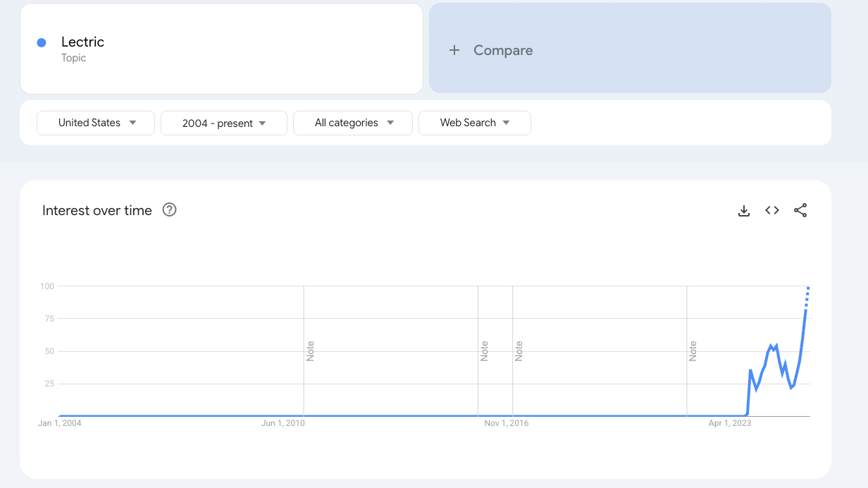
Task: Click the dotted forecast segment of the line
Action: [806, 293]
